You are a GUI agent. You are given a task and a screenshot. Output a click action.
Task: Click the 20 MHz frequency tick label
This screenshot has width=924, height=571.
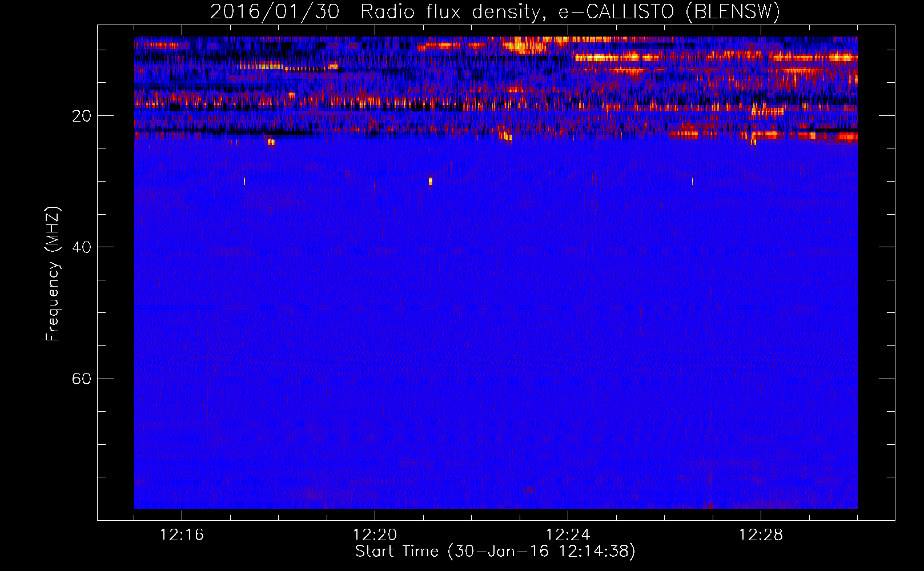pos(81,116)
